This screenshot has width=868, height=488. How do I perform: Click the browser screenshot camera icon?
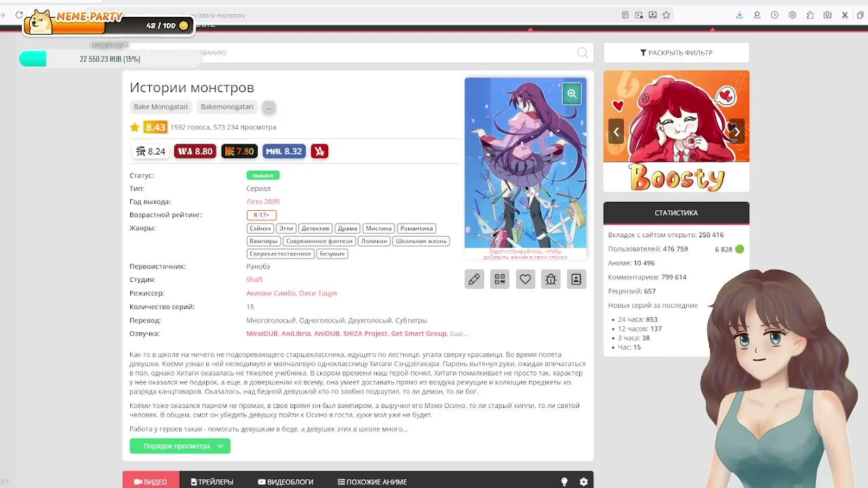coord(827,15)
